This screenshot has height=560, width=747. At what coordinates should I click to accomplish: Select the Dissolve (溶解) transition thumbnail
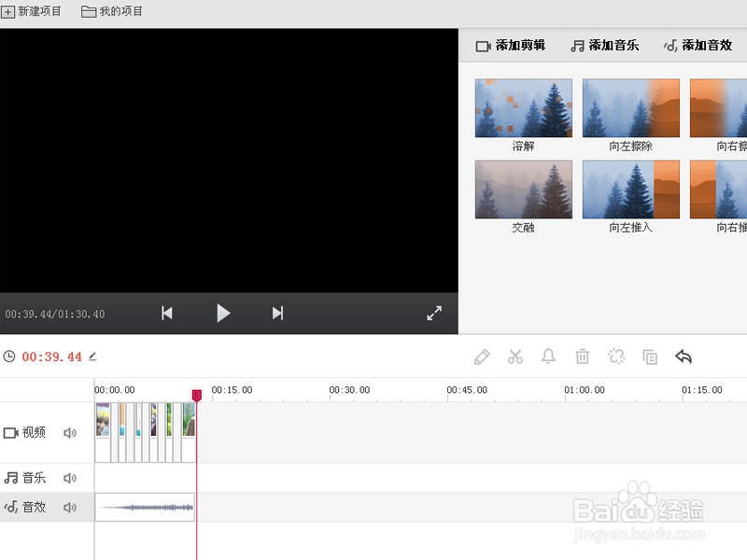tap(524, 108)
